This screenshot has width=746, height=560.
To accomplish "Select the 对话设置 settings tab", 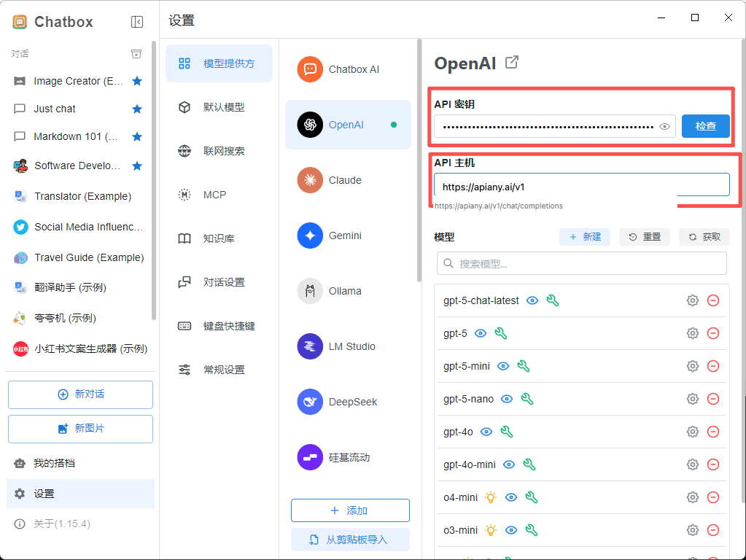I will (219, 282).
